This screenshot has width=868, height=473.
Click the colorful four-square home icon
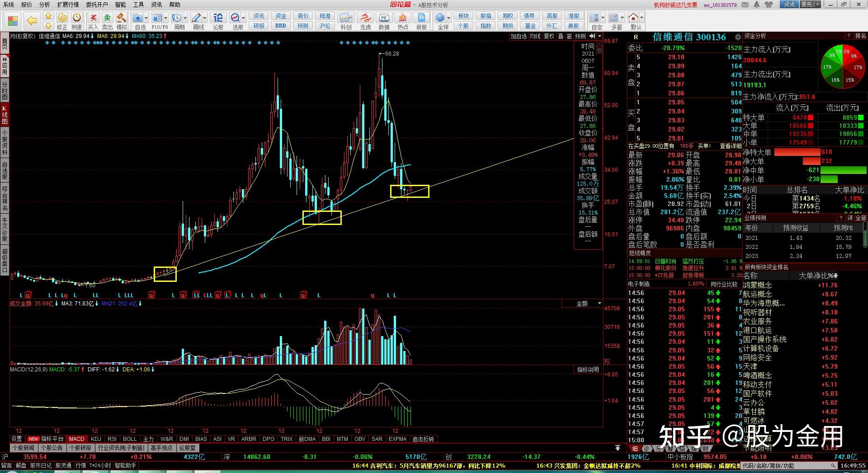[13, 21]
